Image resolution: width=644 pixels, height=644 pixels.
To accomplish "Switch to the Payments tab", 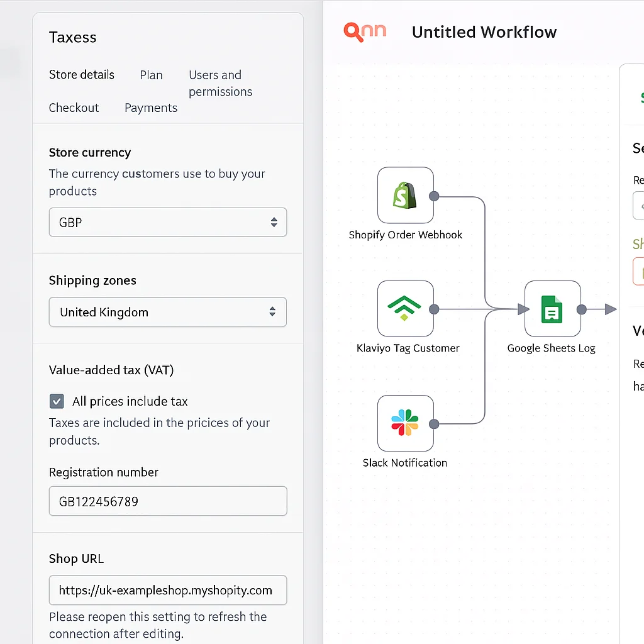I will coord(151,108).
